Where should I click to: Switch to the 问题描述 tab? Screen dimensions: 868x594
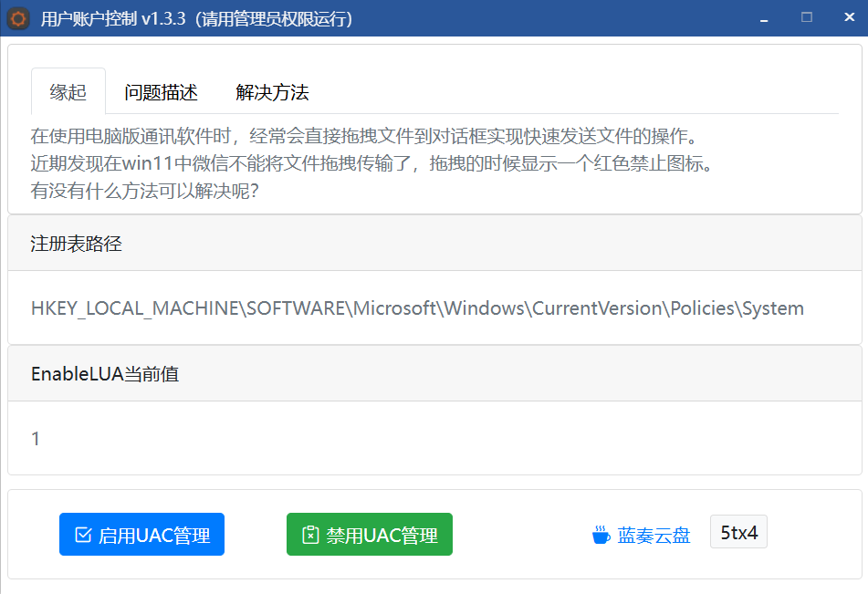[x=161, y=92]
